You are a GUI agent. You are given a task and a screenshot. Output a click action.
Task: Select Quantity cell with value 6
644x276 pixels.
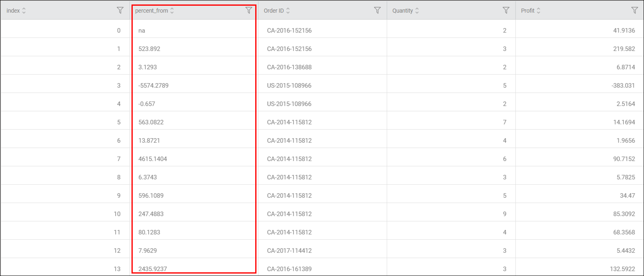tap(505, 159)
